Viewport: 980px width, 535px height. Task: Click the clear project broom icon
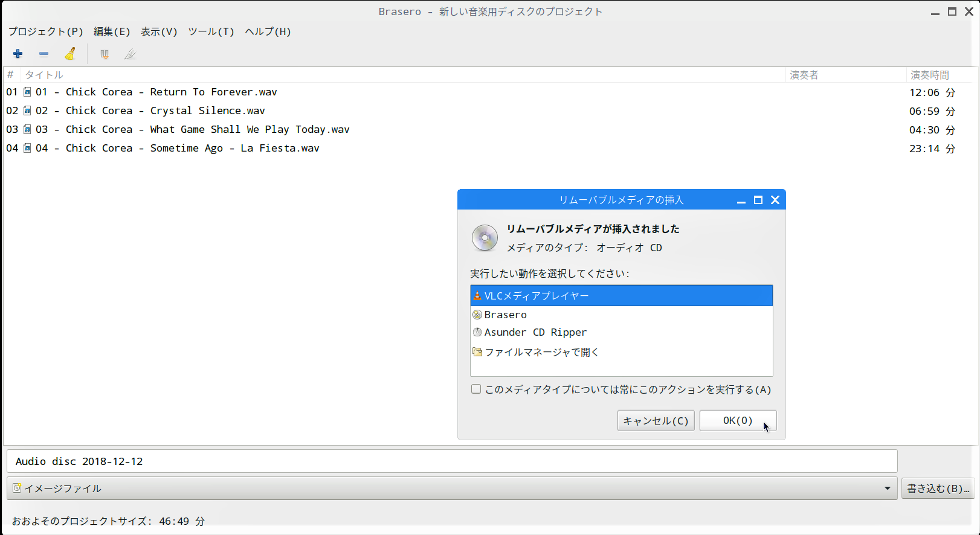pos(70,54)
